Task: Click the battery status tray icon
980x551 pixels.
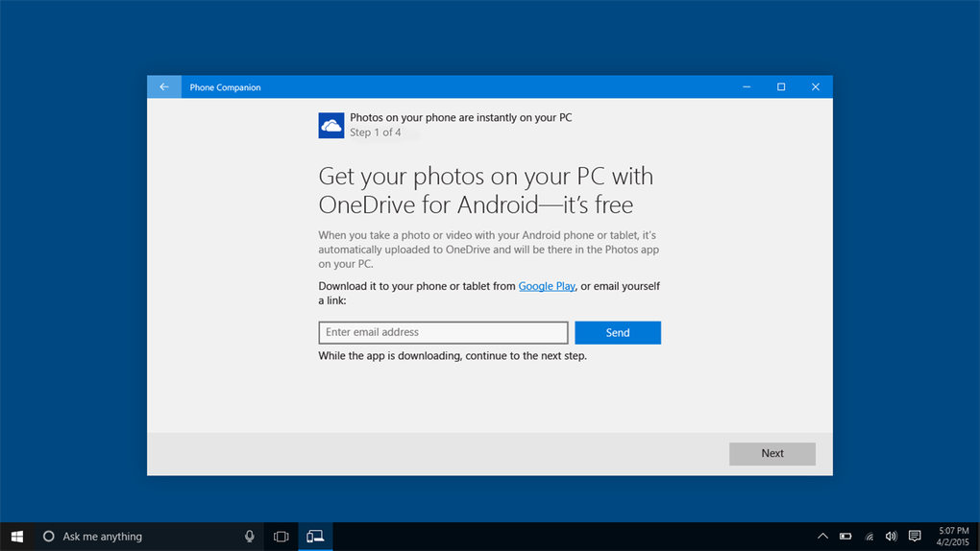Action: 845,537
